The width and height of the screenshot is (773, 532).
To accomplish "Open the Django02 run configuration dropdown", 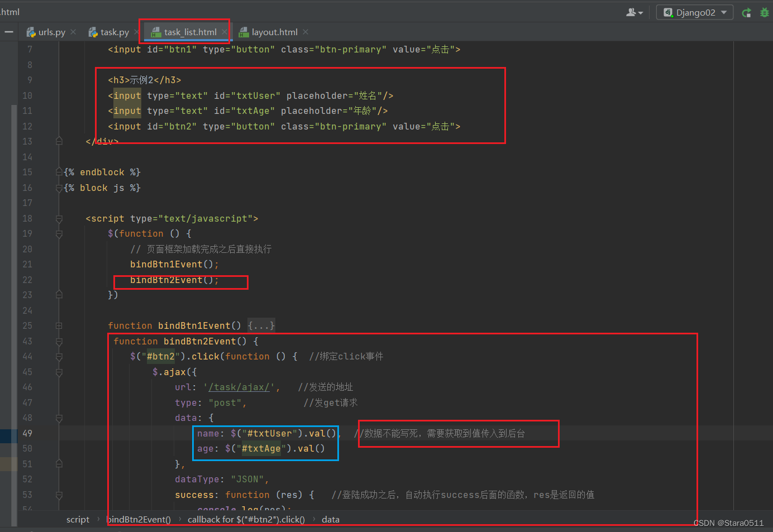I will [x=695, y=12].
